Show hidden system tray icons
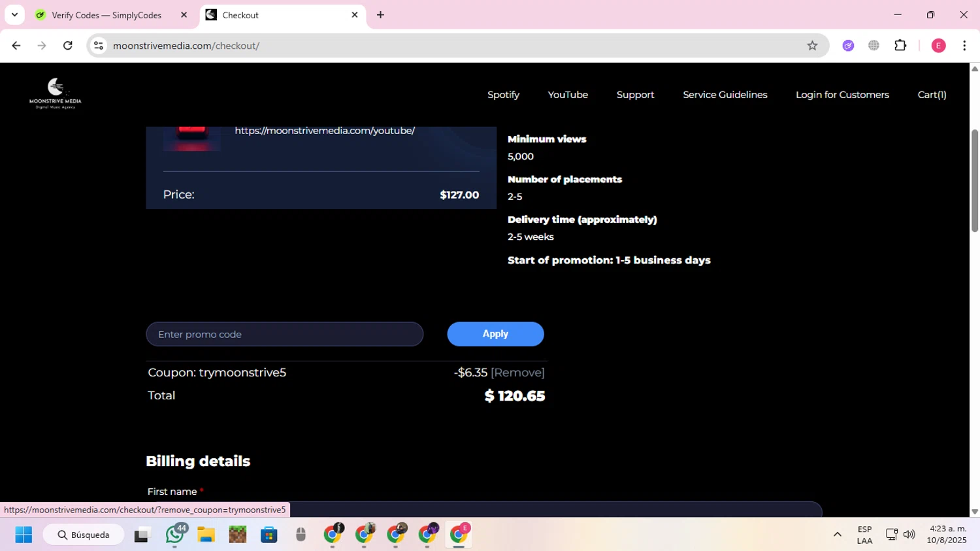 click(x=837, y=535)
